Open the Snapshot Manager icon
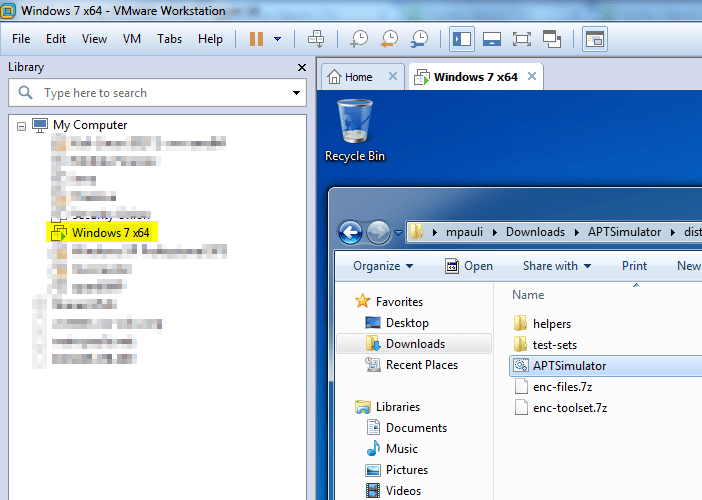 click(x=419, y=39)
